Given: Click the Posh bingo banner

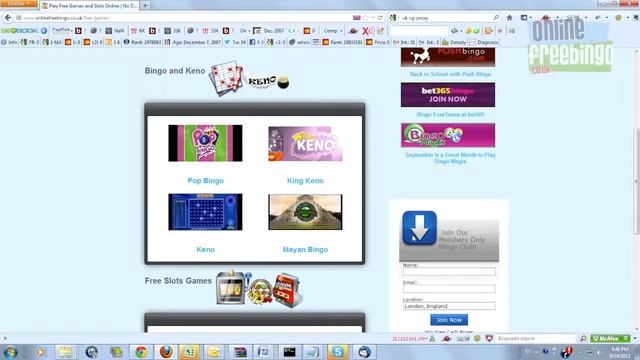Looking at the screenshot, I should click(448, 57).
